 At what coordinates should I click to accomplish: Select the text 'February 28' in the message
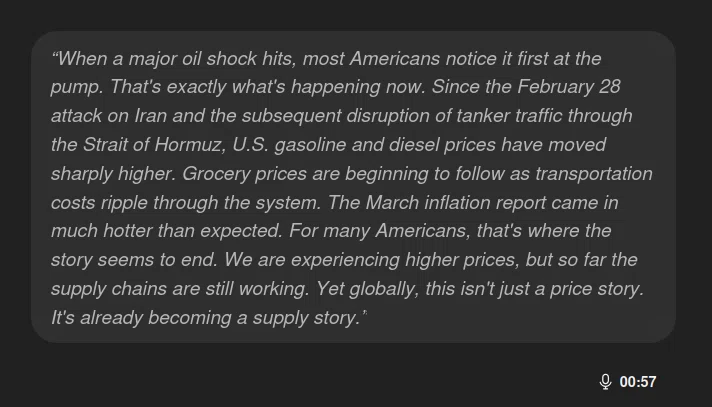tap(569, 87)
